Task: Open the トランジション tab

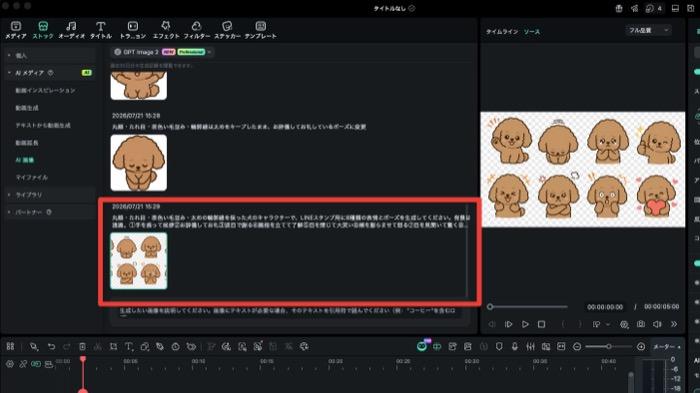Action: (133, 30)
